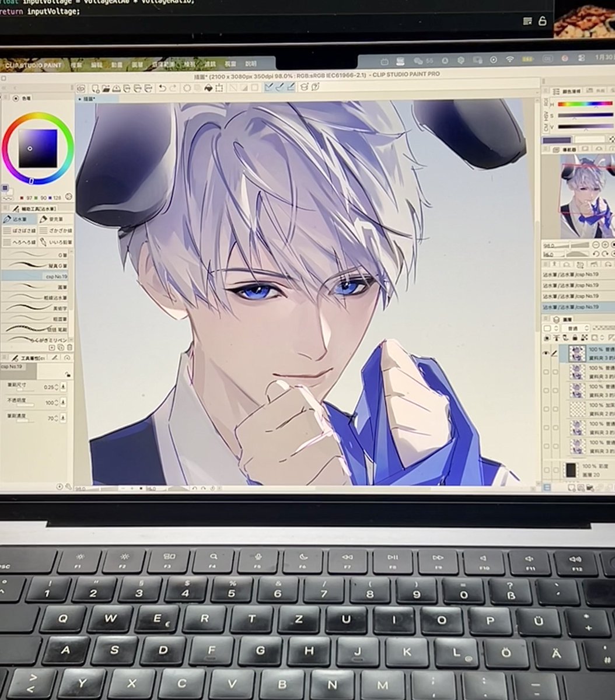Toggle visibility box of 圖層 20 layer
This screenshot has width=615, height=700.
[x=546, y=470]
